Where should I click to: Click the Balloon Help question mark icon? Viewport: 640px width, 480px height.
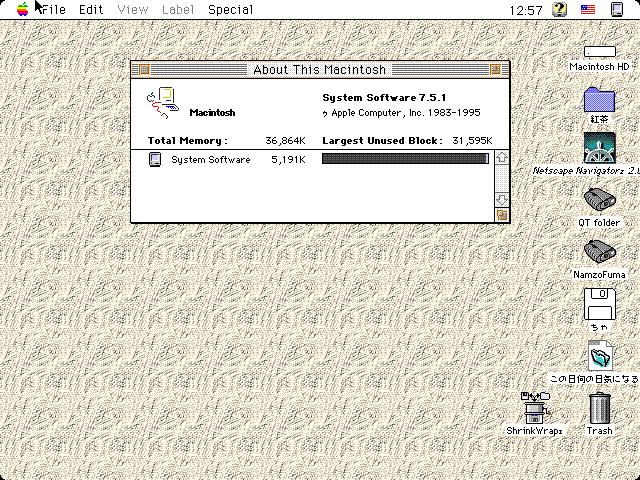point(560,9)
